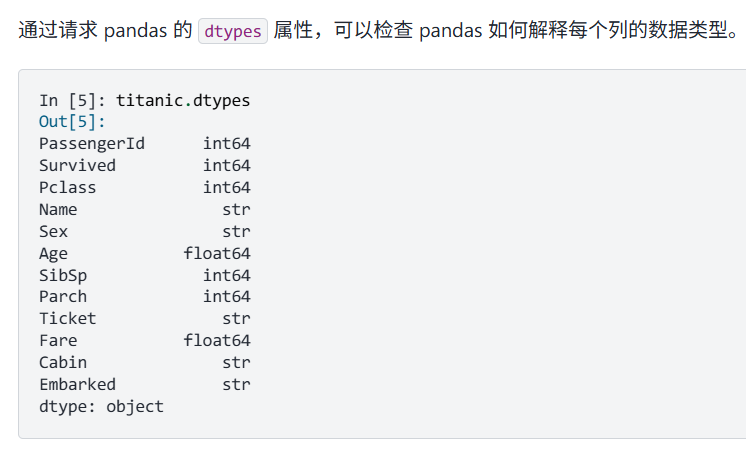Click the Chinese paragraph about pandas dtypes
Screen dimensions: 746x454
379,30
